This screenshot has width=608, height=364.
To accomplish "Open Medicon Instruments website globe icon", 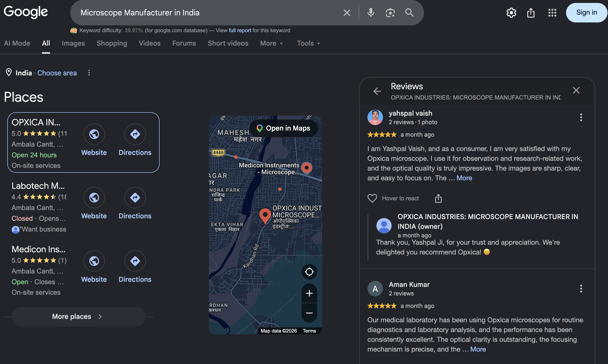I will coord(94,261).
